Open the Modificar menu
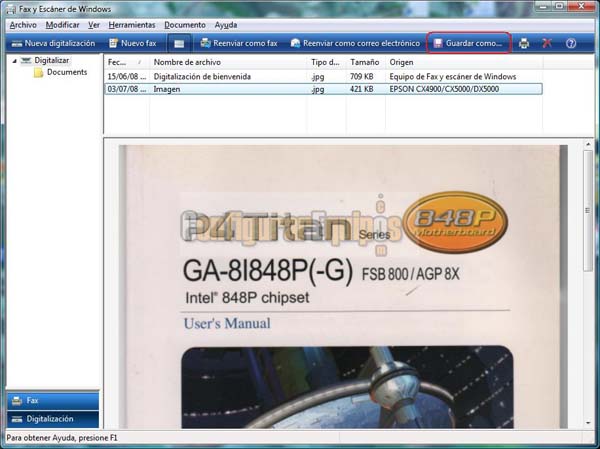 click(x=62, y=25)
